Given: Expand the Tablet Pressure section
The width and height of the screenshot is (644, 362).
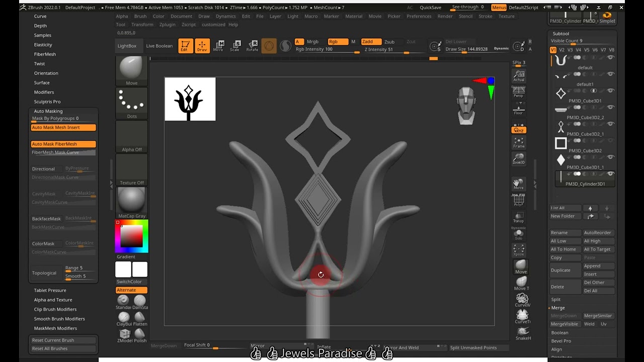Looking at the screenshot, I should click(x=50, y=291).
